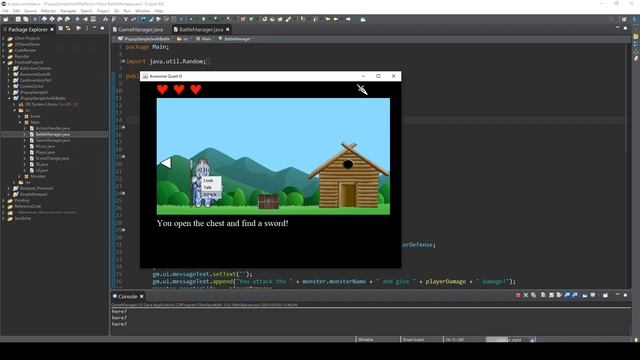Click the BattleManager breadcrumb in the editor
640x360 pixels.
[235, 39]
